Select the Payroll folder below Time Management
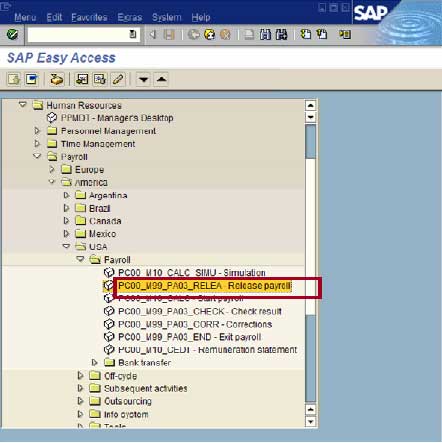Screen dimensions: 442x443 (74, 157)
